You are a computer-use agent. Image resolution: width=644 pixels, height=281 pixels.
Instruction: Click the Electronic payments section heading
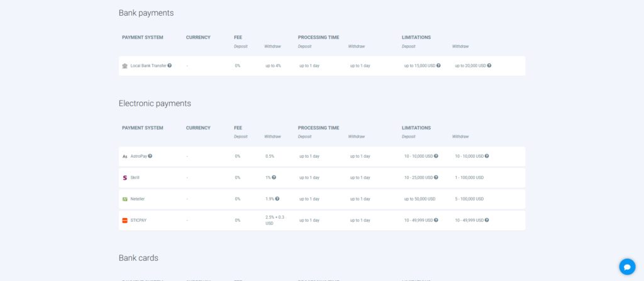tap(155, 103)
